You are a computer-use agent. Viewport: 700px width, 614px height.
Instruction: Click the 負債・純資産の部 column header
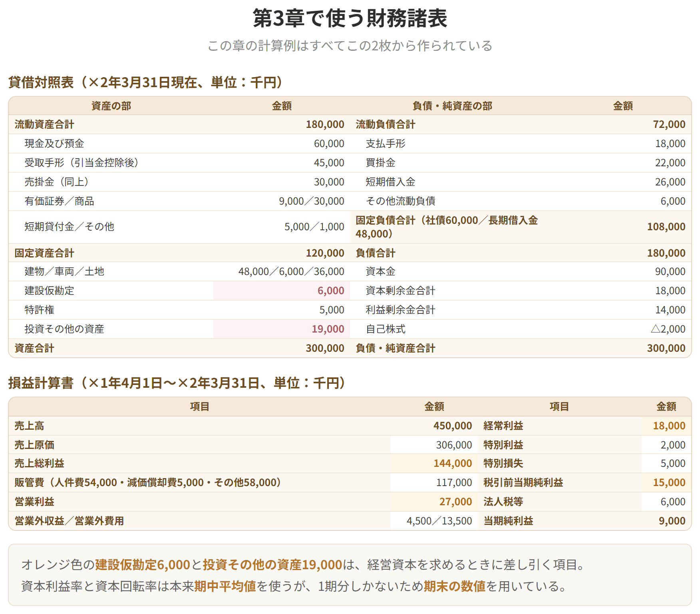[452, 106]
